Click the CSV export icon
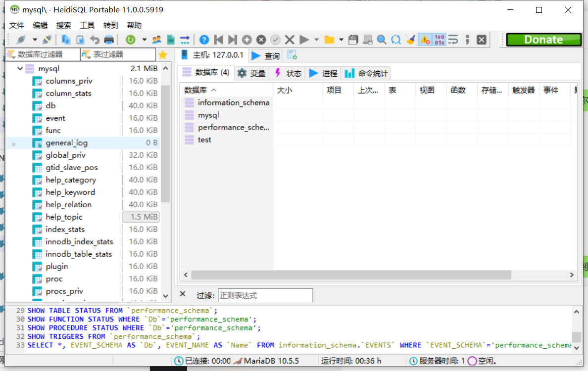Viewport: 588px width, 371px height. pos(171,40)
